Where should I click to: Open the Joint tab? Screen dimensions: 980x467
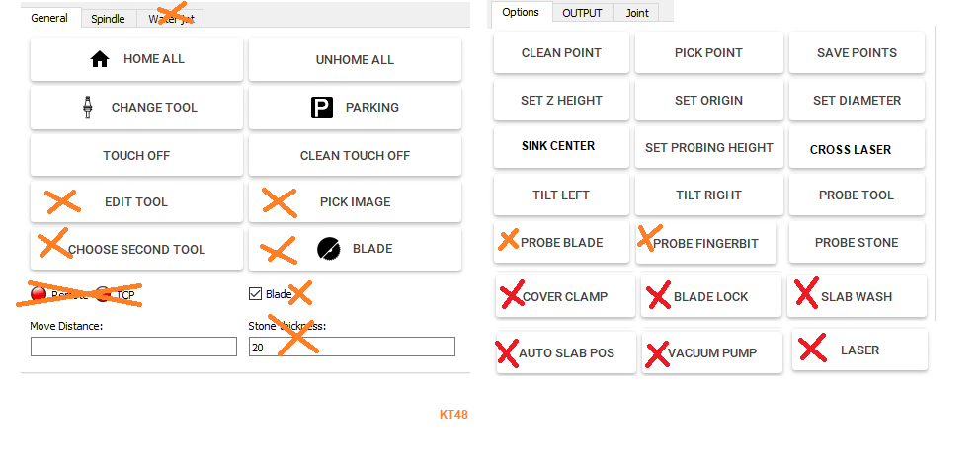(x=637, y=13)
